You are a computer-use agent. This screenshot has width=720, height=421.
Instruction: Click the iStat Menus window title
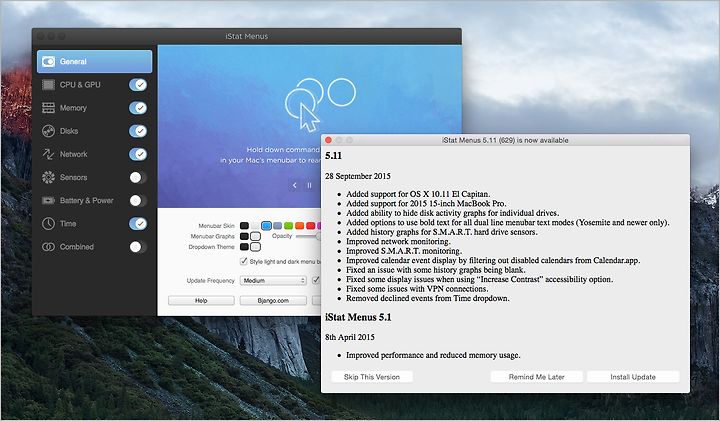(x=247, y=36)
